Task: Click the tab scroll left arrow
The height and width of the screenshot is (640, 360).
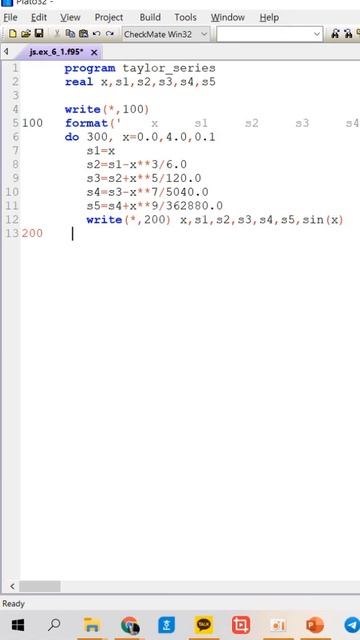Action: tap(6, 52)
